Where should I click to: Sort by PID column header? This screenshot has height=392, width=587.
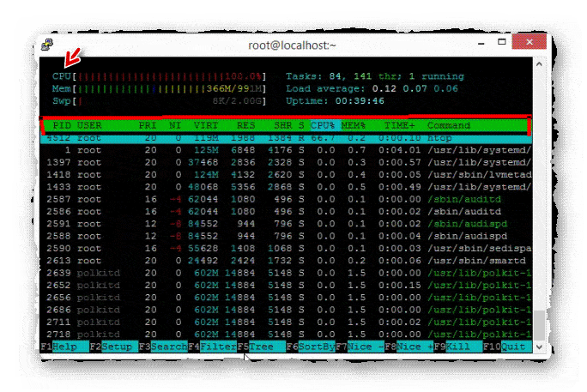(62, 125)
